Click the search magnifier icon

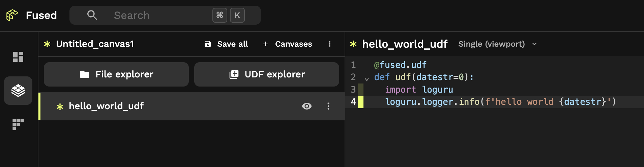coord(92,15)
